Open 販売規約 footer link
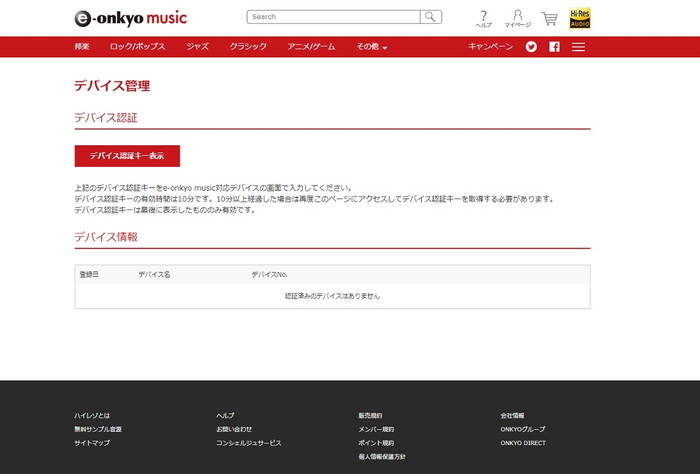This screenshot has width=700, height=474. point(370,416)
